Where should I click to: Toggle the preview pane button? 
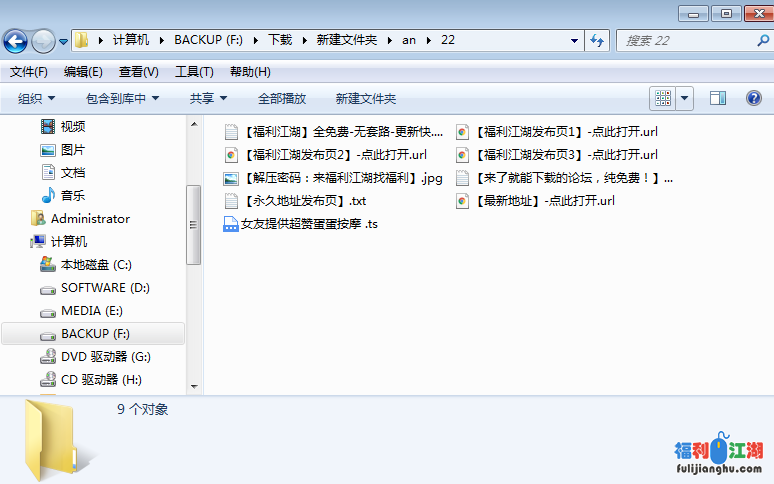click(717, 98)
